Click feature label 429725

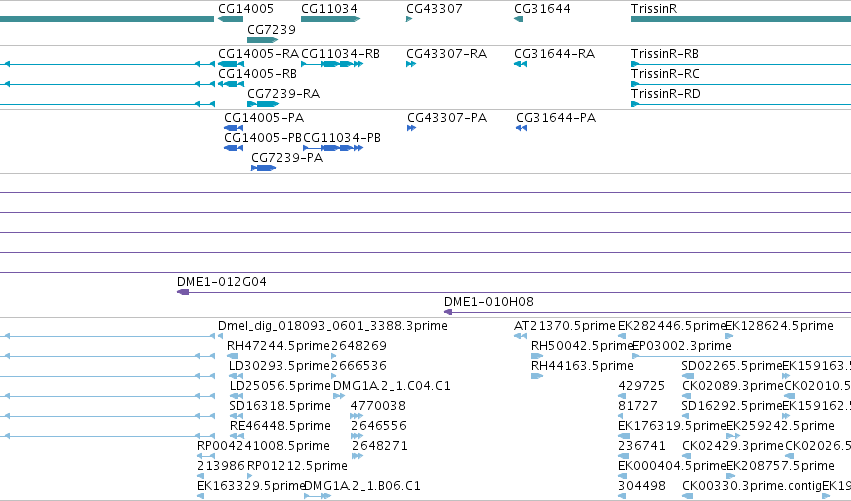642,386
